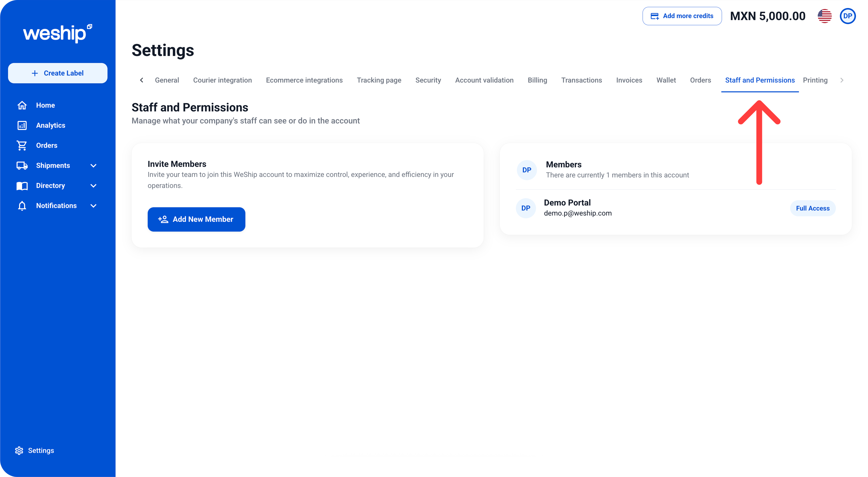The width and height of the screenshot is (868, 477).
Task: Click the add-person icon on Add New Member
Action: [x=163, y=219]
